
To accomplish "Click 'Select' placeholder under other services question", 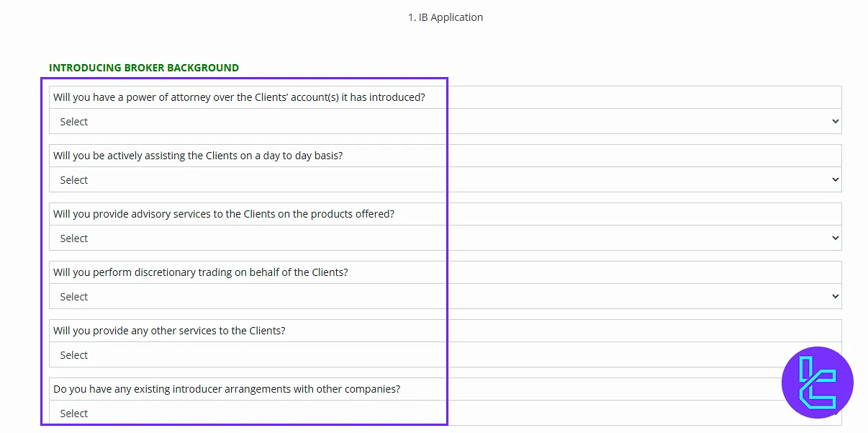I will tap(74, 355).
